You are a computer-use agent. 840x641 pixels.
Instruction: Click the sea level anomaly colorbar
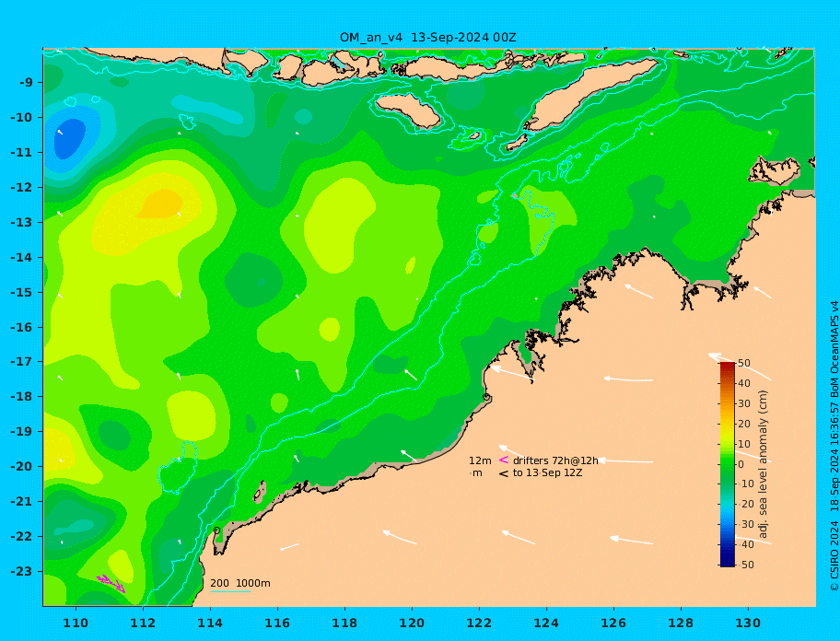coord(727,464)
